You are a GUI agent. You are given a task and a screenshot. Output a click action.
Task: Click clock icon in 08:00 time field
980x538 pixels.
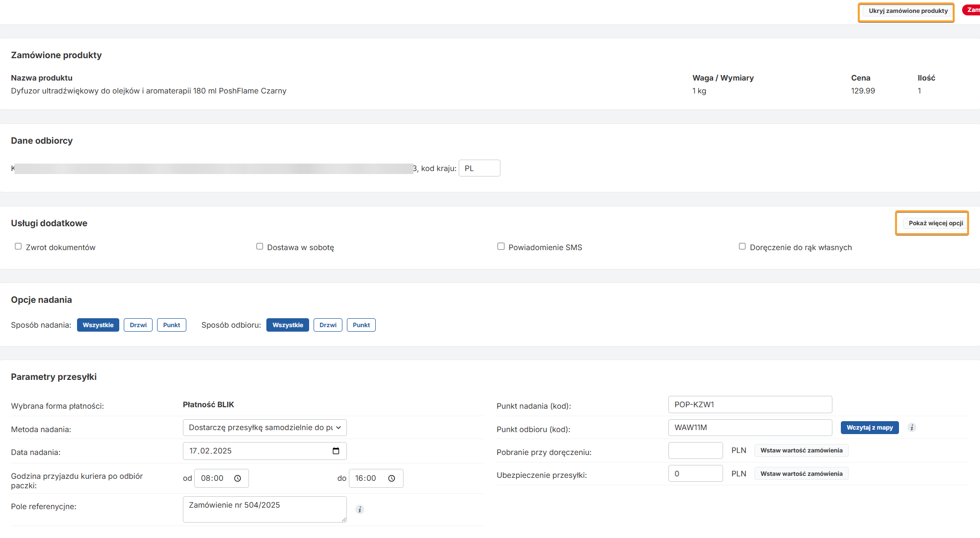(x=238, y=478)
